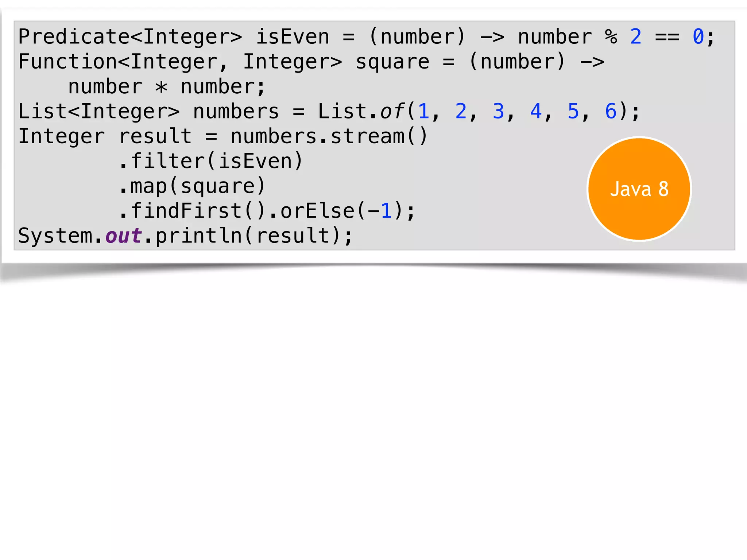Click the 'Predicate<Integer>' type text
This screenshot has height=560, width=747.
(x=130, y=37)
